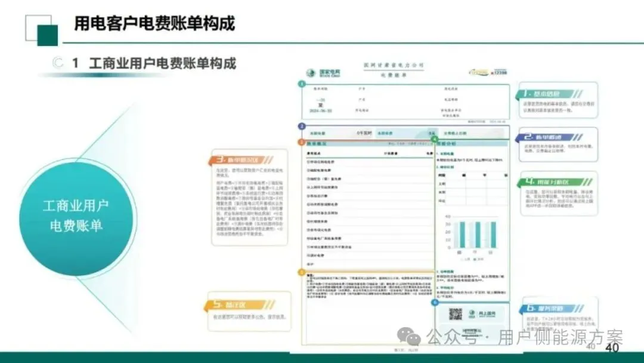This screenshot has height=363, width=644.
Task: Click the green numbered marker 1 on the bill
Action: coord(301,84)
